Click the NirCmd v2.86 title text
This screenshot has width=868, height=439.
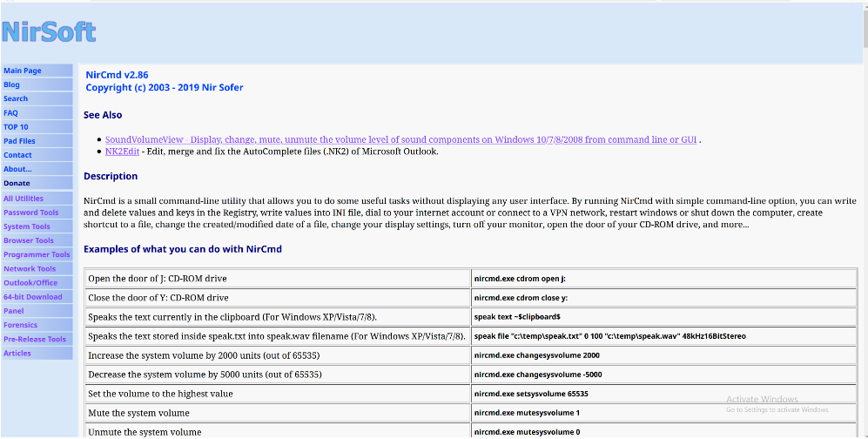[117, 75]
